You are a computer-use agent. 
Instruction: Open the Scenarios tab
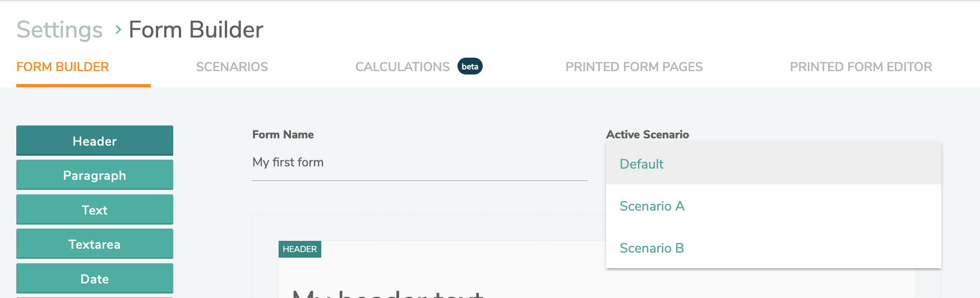232,67
